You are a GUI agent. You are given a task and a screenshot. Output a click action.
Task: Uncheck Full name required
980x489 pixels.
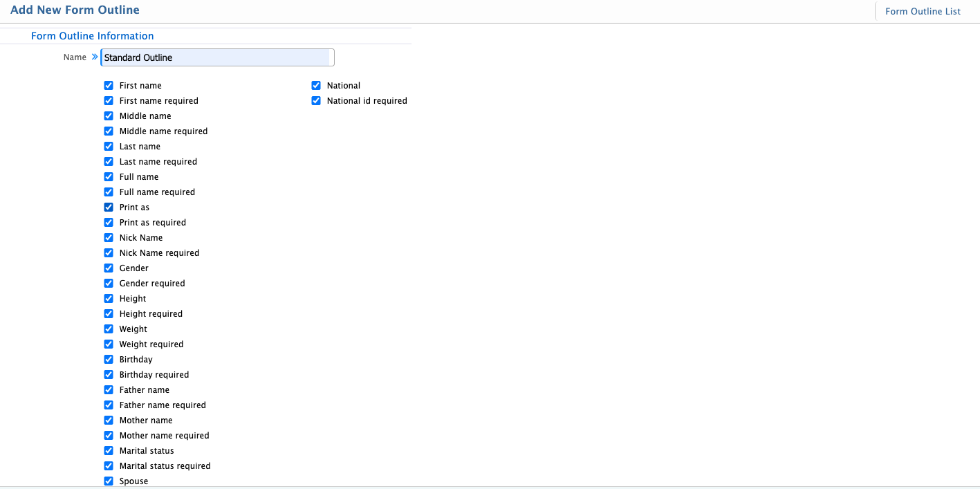pos(109,192)
